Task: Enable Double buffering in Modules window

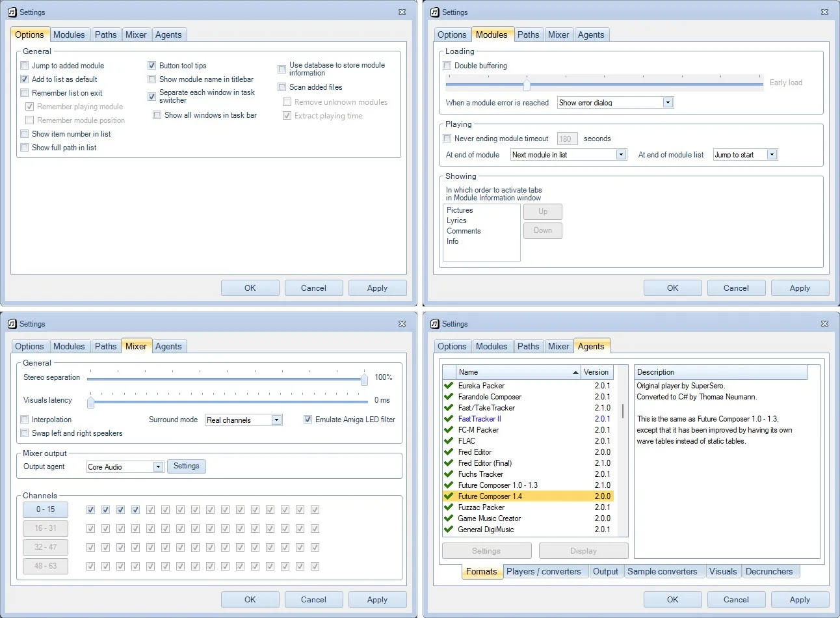Action: [x=447, y=66]
